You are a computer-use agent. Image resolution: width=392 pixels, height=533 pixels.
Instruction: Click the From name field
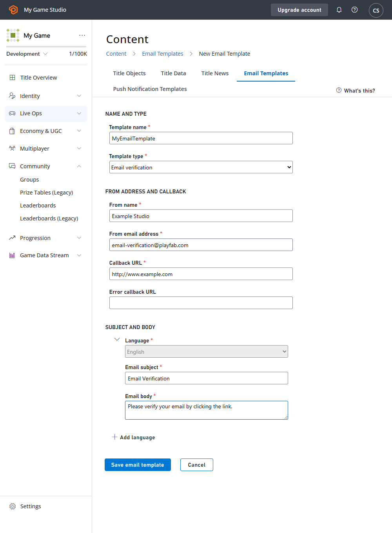(x=201, y=216)
